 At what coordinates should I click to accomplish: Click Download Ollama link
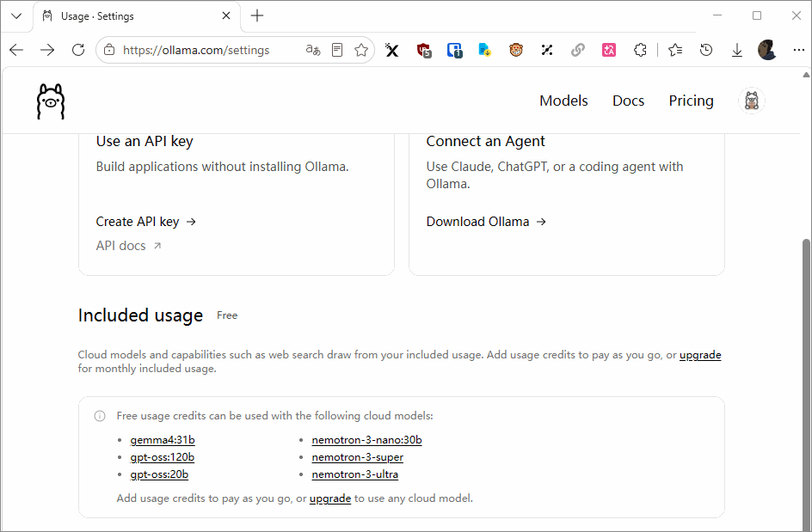coord(486,222)
